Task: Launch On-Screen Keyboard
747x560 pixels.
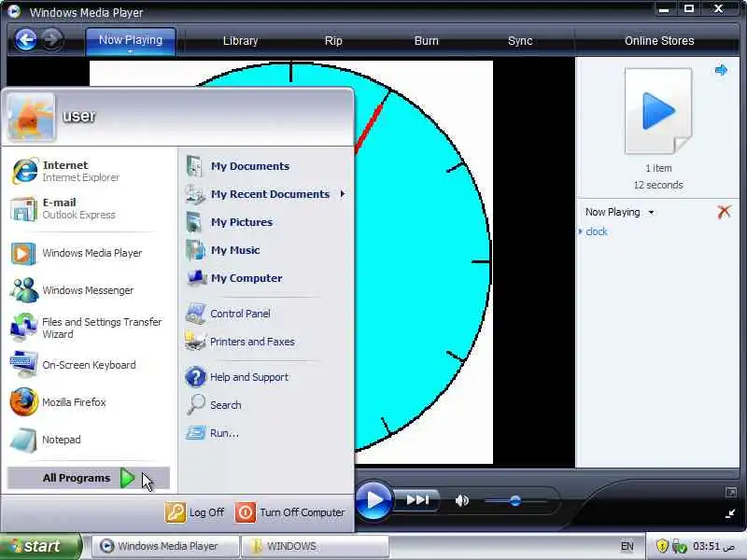Action: point(90,365)
